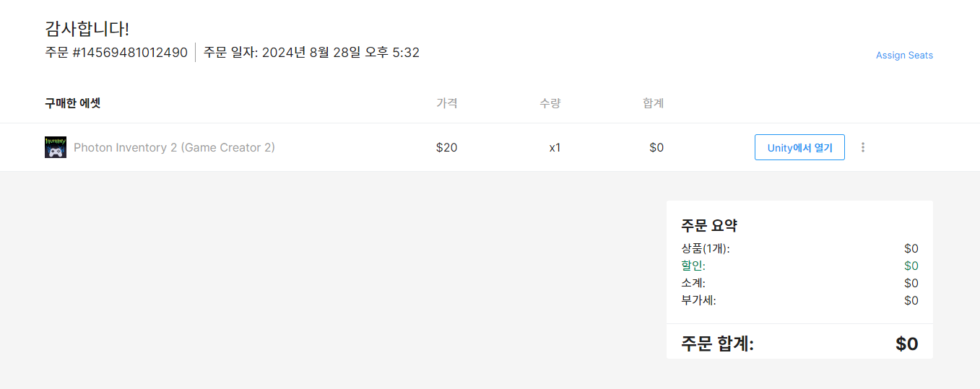Click the 가격 column header
980x389 pixels.
(x=447, y=103)
